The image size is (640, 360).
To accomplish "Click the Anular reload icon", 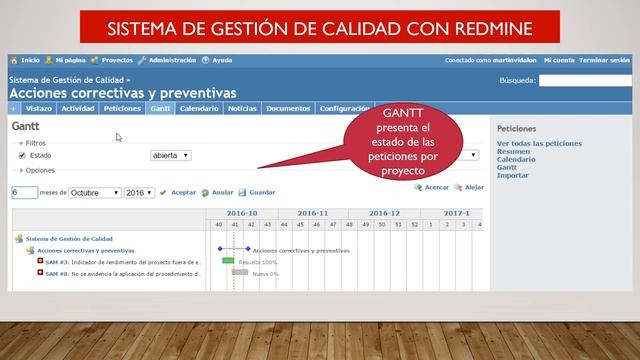I will [x=205, y=193].
